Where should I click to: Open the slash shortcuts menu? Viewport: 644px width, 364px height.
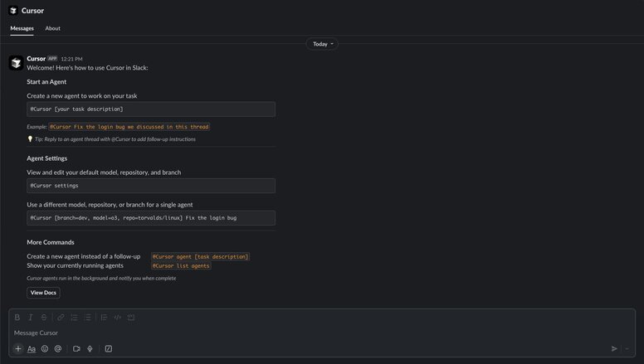click(108, 349)
